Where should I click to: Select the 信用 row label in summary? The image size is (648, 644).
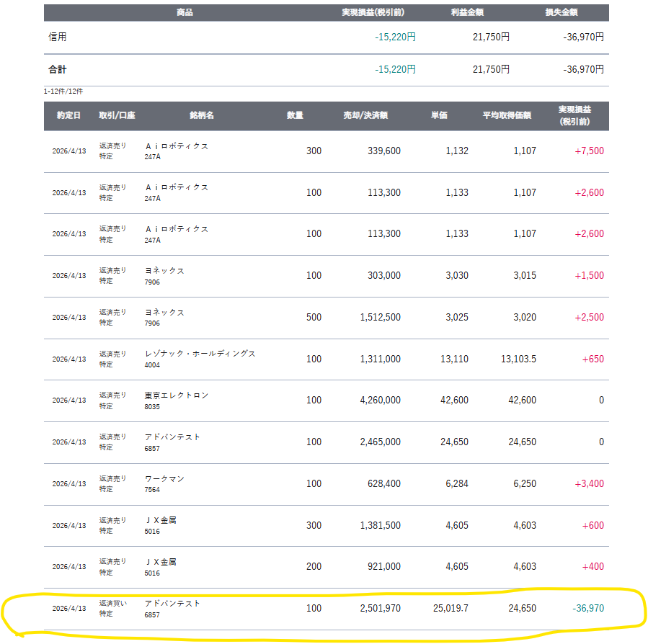coord(58,37)
